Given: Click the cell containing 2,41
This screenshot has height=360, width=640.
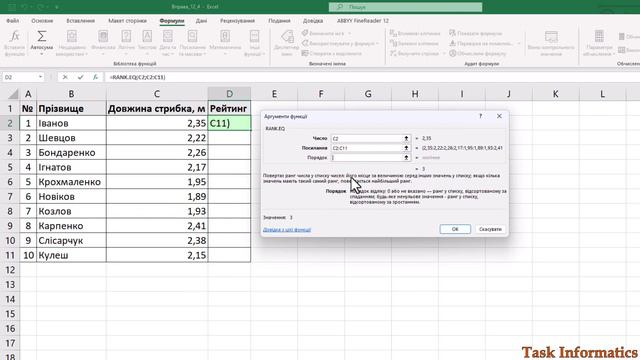Looking at the screenshot, I should pos(157,226).
